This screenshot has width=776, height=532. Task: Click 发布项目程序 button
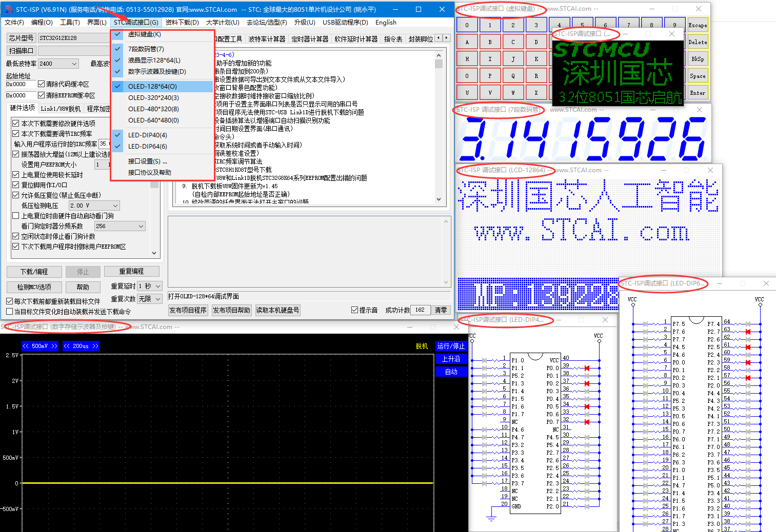pyautogui.click(x=188, y=310)
